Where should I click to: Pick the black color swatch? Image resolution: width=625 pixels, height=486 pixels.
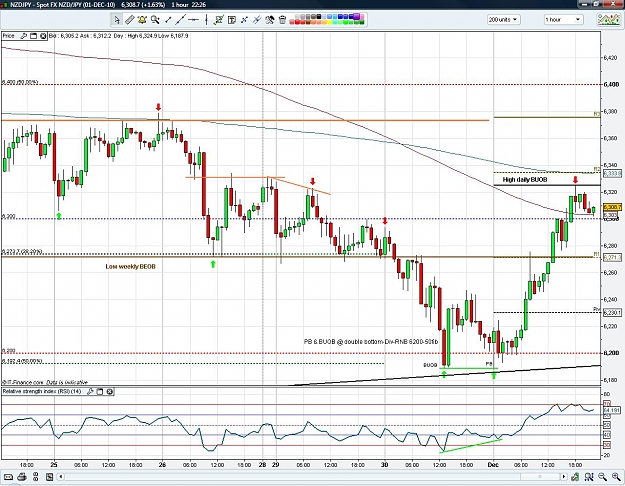(x=319, y=17)
